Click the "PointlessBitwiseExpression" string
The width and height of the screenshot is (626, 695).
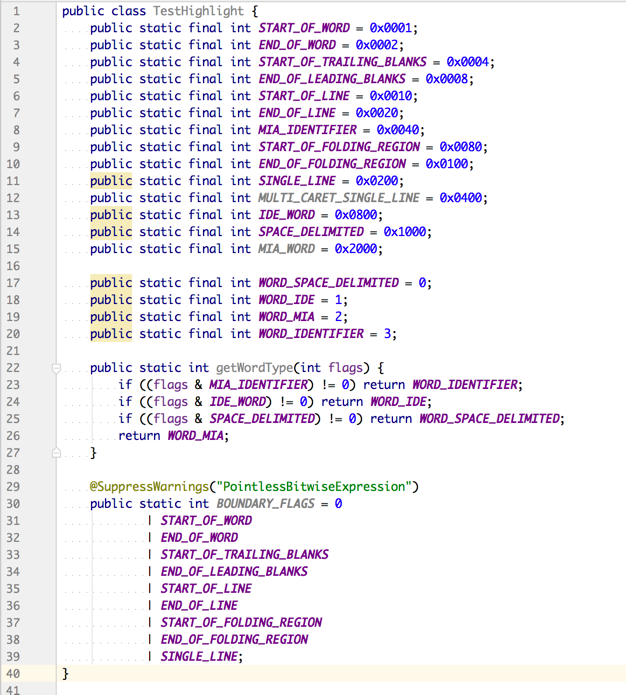click(314, 487)
